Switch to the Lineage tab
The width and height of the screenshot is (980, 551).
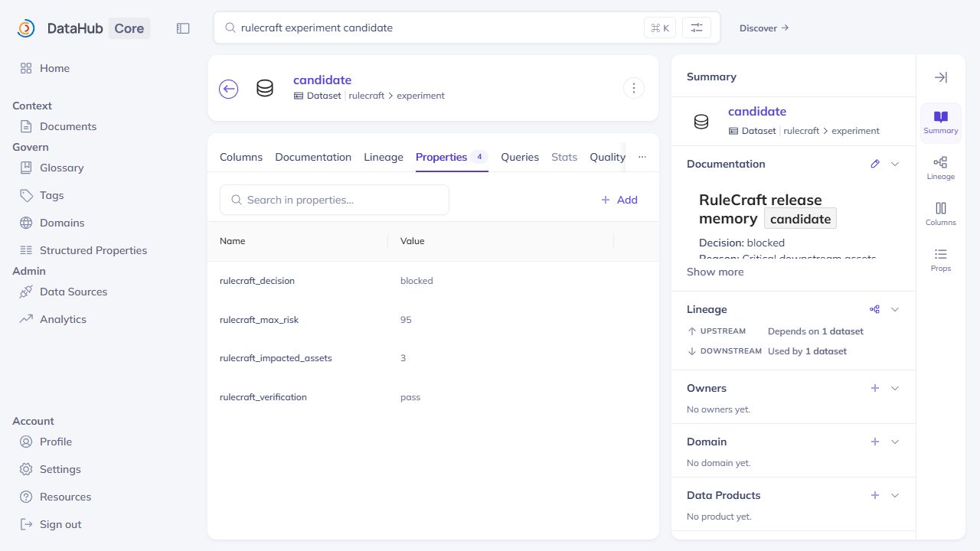(x=384, y=157)
